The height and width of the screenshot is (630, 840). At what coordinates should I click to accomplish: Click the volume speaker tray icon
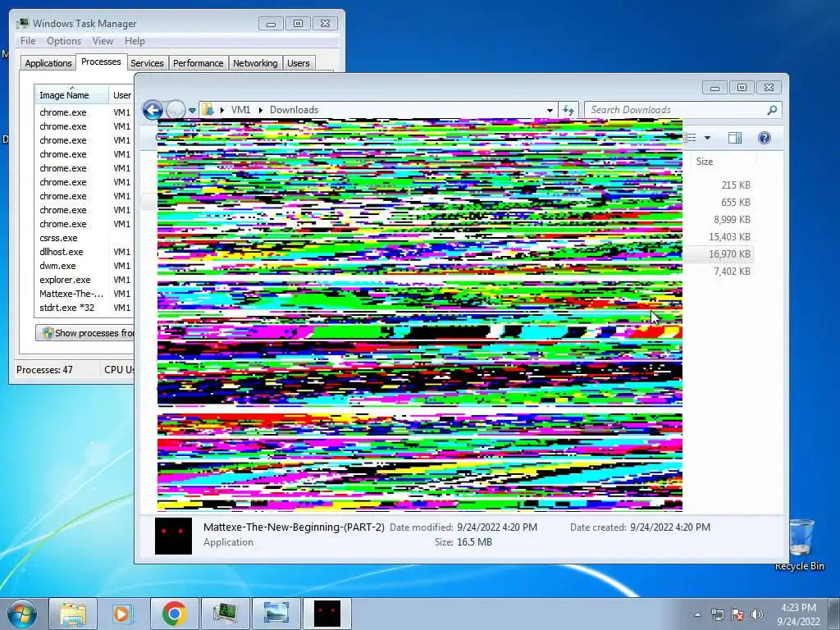[757, 614]
